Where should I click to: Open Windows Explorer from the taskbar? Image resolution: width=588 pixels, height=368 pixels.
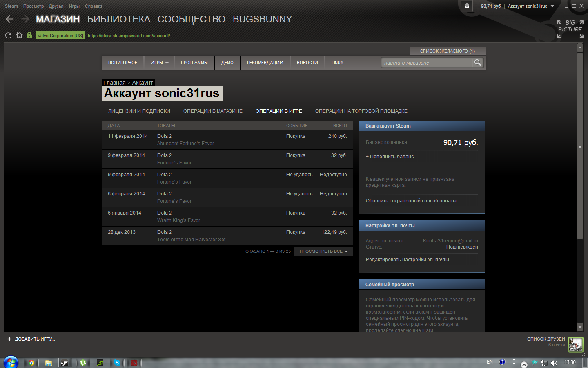click(x=49, y=363)
